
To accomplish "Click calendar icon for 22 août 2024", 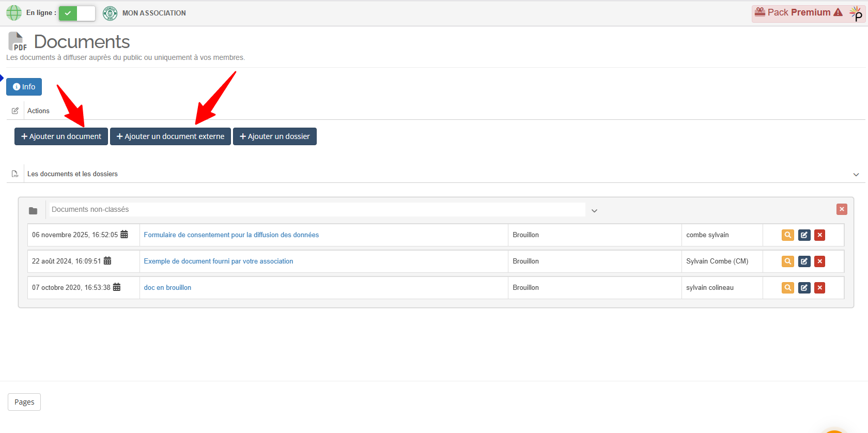I will 107,261.
